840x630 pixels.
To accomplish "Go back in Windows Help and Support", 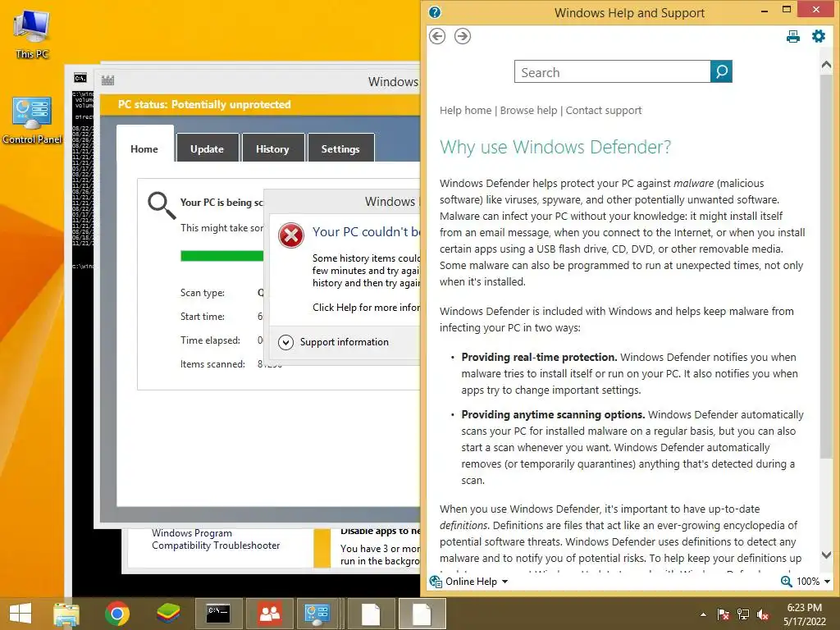I will [437, 36].
